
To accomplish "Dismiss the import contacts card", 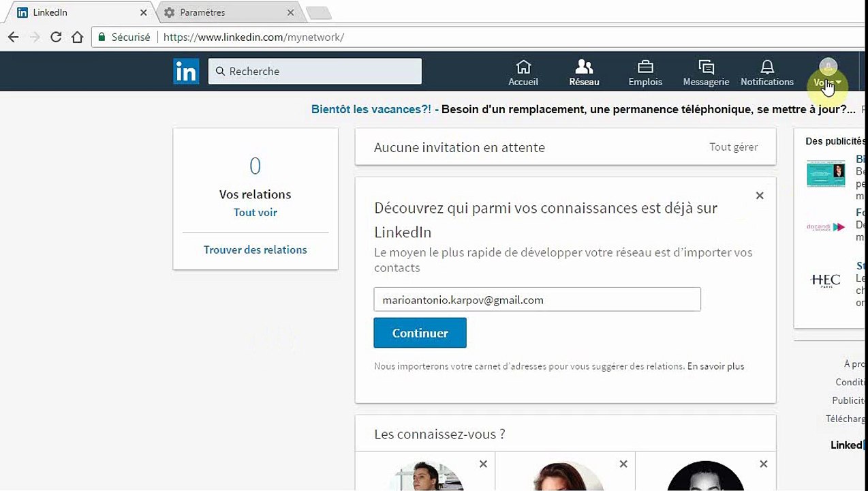I will (760, 196).
